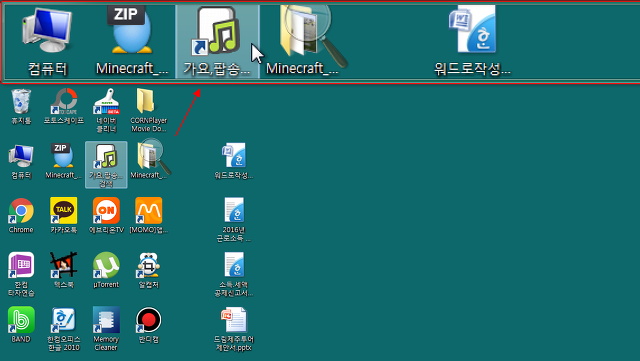Select the small highlighted 가요,팝송 검색 shortcut
Screen dimensions: 640x361
(x=106, y=165)
